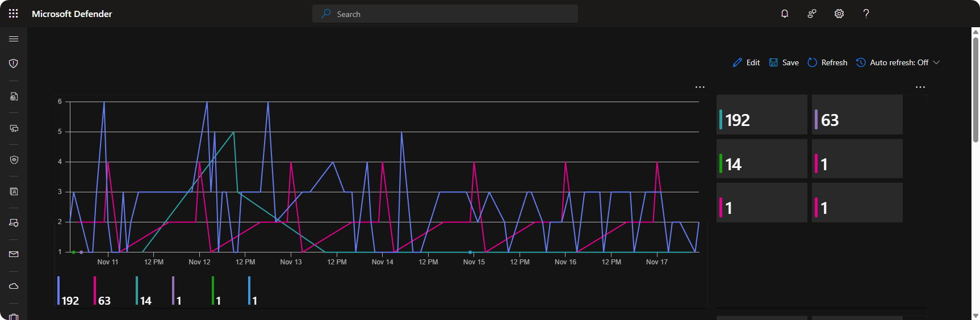Open notifications bell
The height and width of the screenshot is (320, 980).
click(785, 14)
